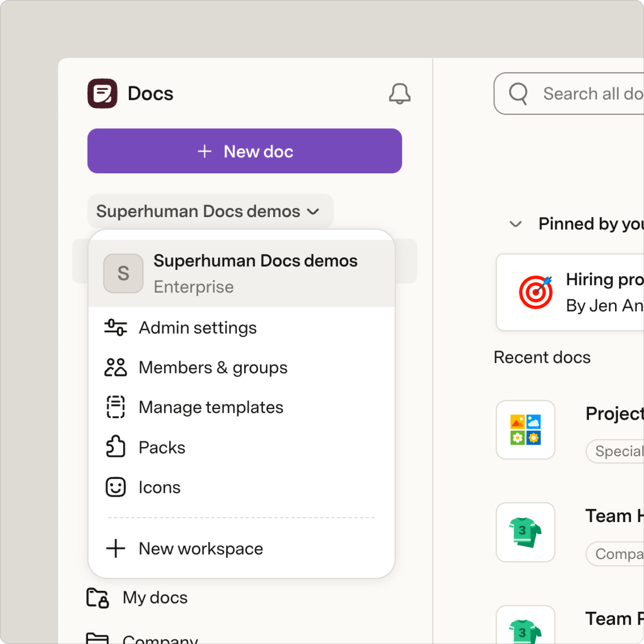
Task: Open the notifications bell
Action: 399,94
